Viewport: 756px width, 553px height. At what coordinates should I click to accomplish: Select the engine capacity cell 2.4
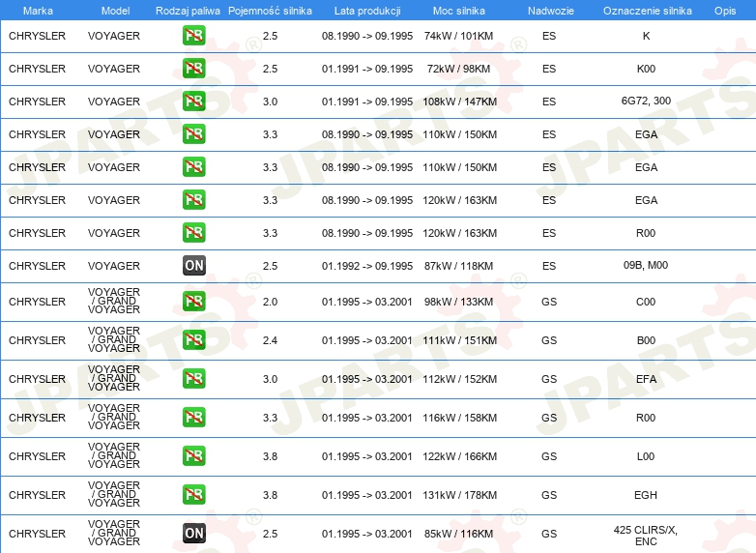(270, 340)
